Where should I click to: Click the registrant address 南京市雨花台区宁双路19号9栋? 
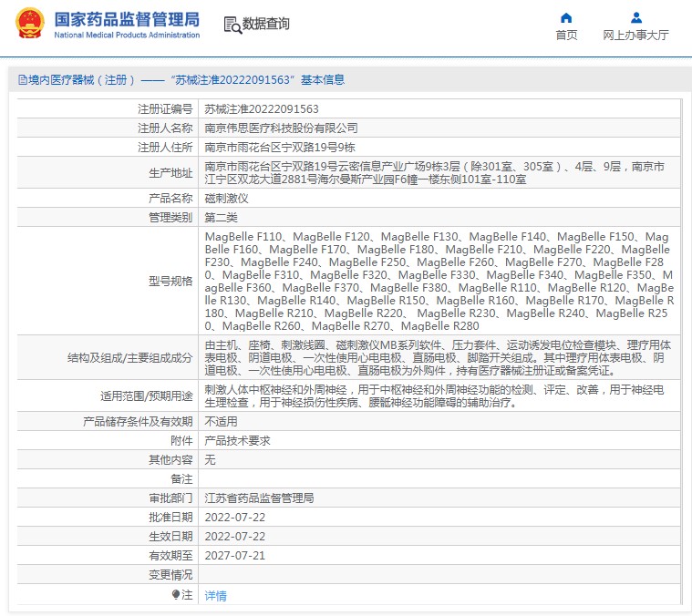click(x=279, y=147)
